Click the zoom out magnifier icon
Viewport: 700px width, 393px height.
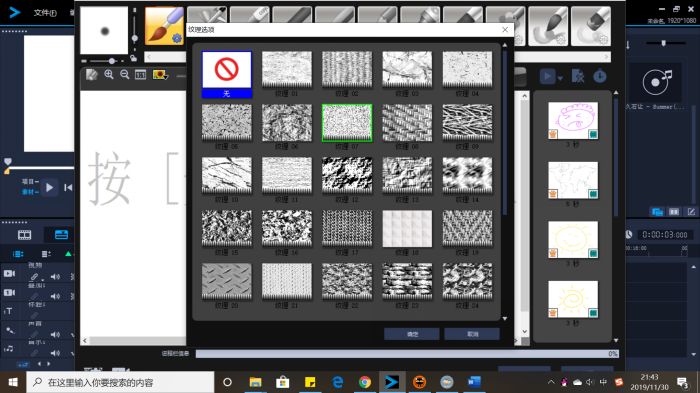tap(125, 75)
